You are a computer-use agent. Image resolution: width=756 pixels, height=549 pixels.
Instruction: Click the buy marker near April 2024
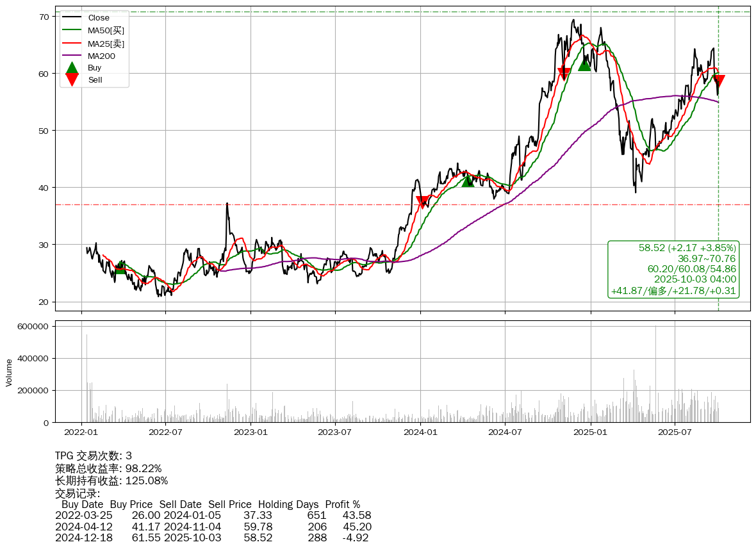[468, 181]
